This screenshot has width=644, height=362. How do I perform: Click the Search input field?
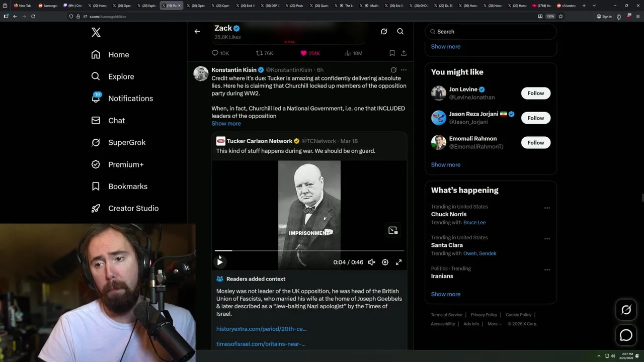tap(491, 32)
